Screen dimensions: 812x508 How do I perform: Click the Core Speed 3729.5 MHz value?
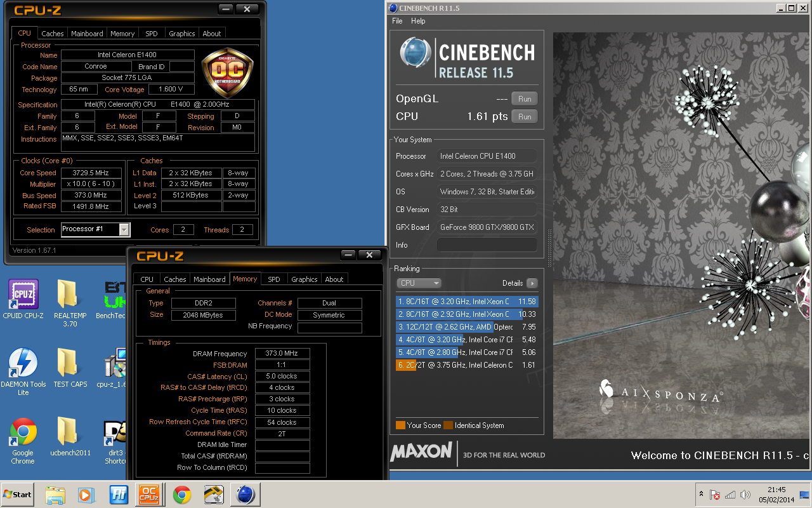91,173
